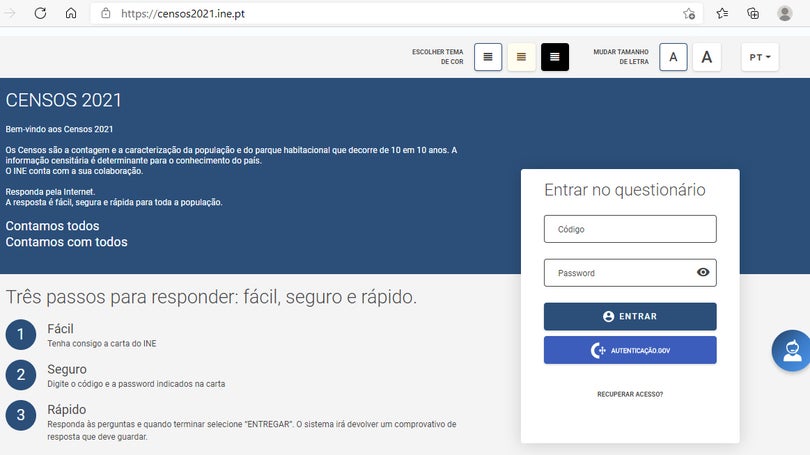Screen dimensions: 810x455
Task: Click the text "Digite o código e a password indicados na carta"
Action: coord(136,384)
